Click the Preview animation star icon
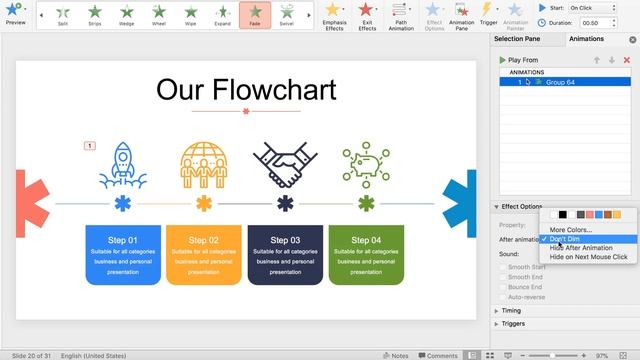 (x=13, y=9)
